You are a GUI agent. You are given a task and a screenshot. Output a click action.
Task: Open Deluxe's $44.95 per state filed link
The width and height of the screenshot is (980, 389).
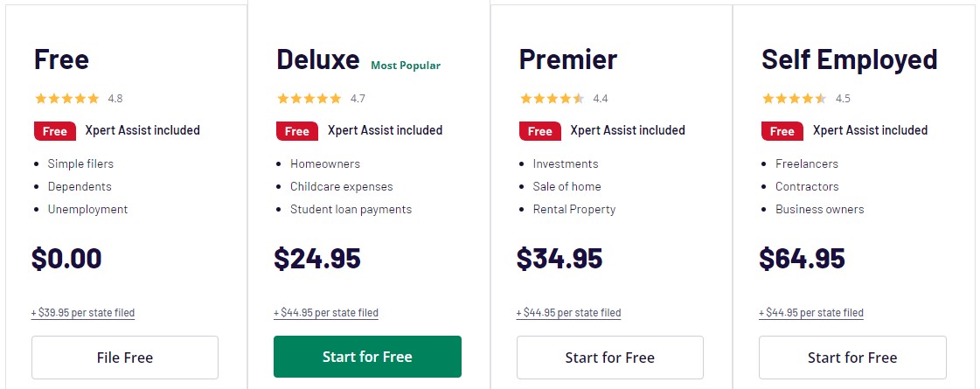coord(326,313)
